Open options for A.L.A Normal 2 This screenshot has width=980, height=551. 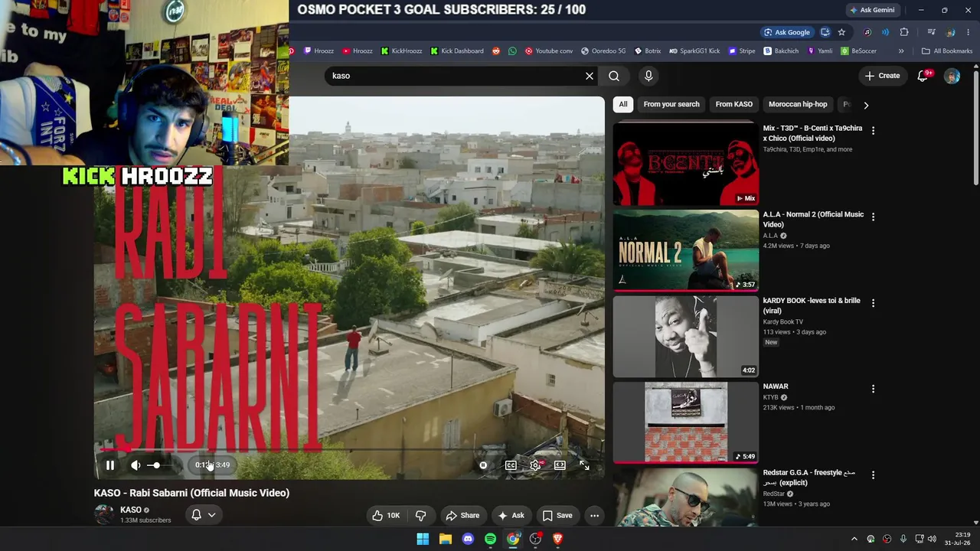873,217
